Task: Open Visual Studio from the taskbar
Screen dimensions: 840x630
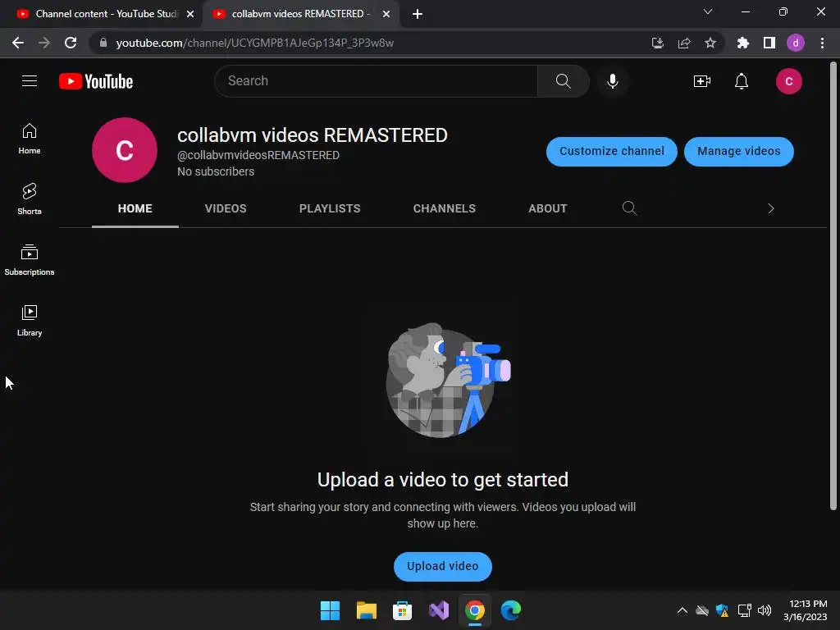Action: click(x=439, y=610)
